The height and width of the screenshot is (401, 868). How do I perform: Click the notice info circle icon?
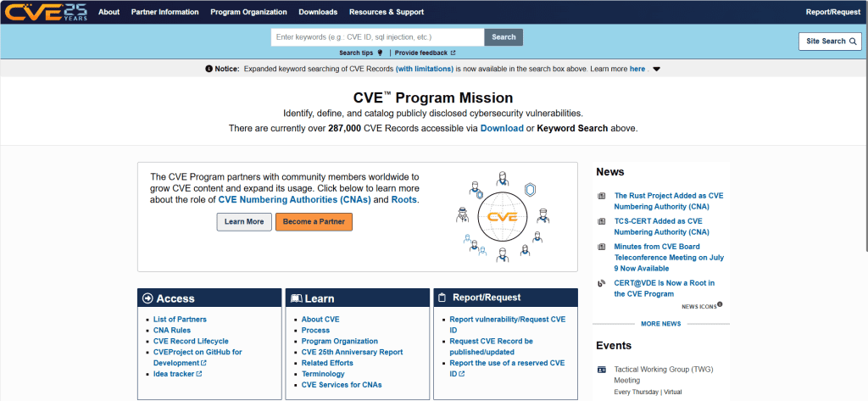(209, 70)
